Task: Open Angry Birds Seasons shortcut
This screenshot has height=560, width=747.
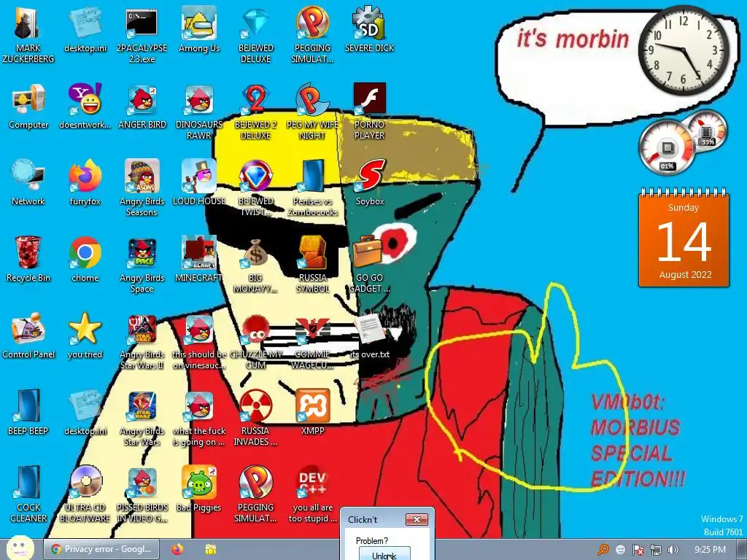Action: coord(142,189)
